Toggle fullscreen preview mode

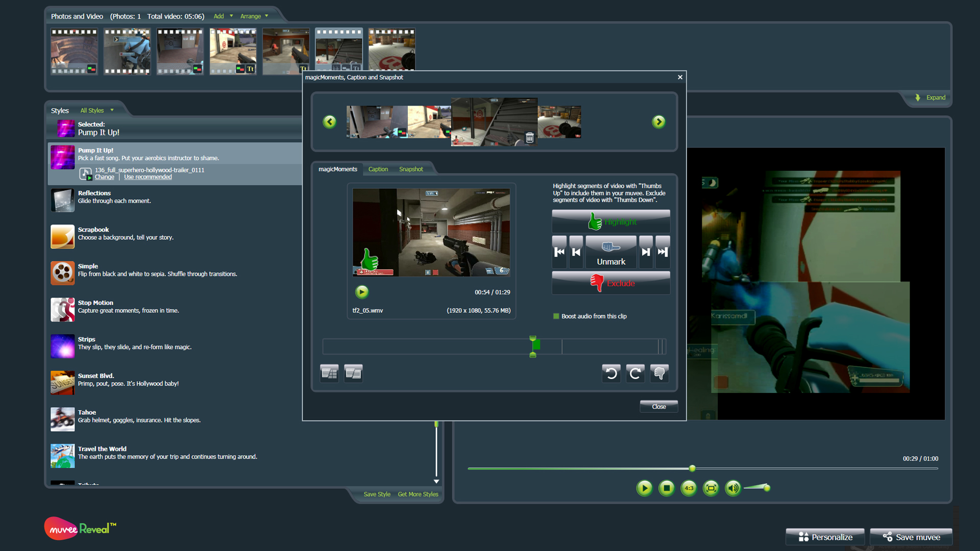[x=710, y=488]
